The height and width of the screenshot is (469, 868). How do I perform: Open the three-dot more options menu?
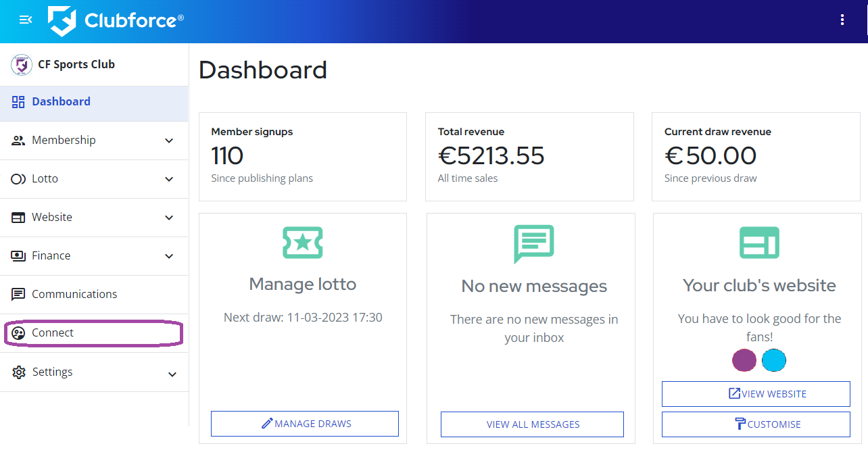pos(842,20)
